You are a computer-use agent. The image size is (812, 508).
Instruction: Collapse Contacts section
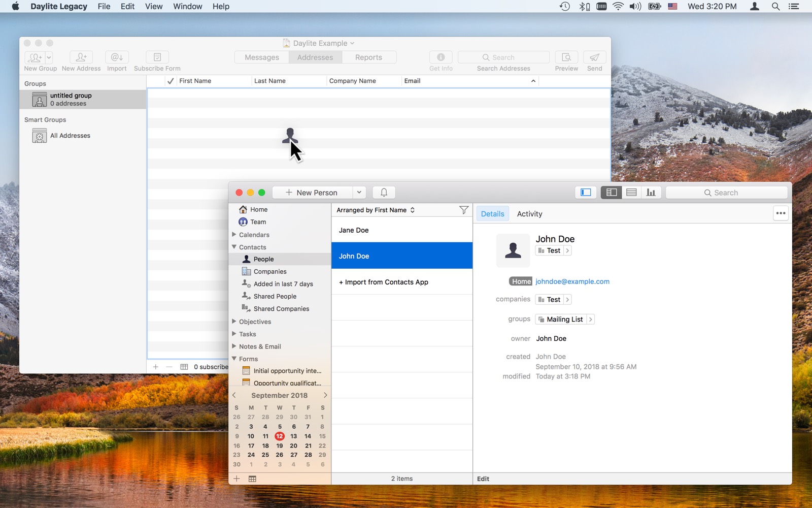234,247
